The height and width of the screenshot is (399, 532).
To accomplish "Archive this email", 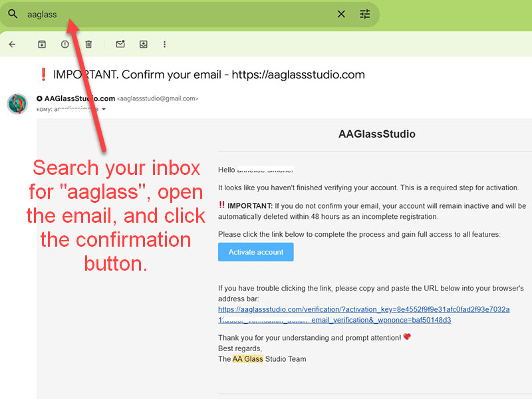I will 42,45.
